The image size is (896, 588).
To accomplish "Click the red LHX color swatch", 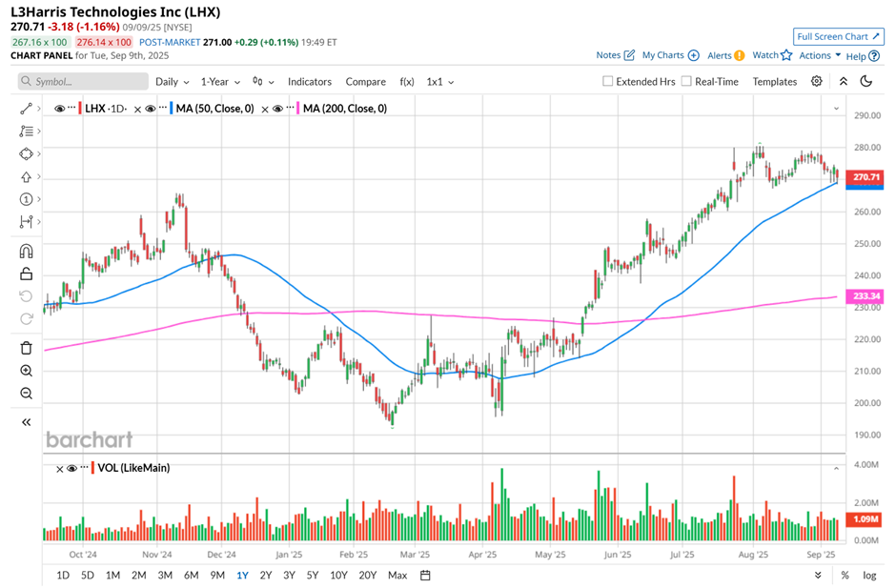I will pyautogui.click(x=81, y=108).
